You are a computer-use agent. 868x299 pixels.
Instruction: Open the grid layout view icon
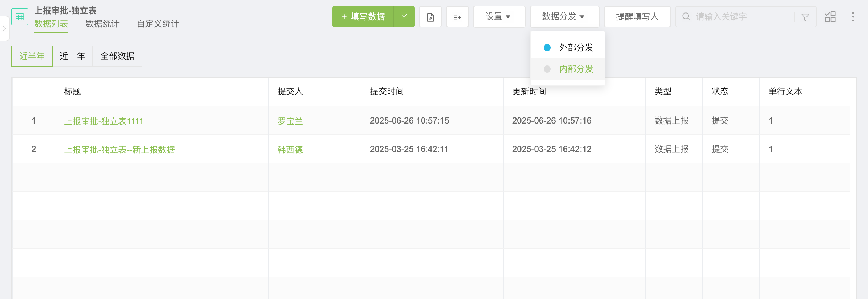(x=830, y=17)
